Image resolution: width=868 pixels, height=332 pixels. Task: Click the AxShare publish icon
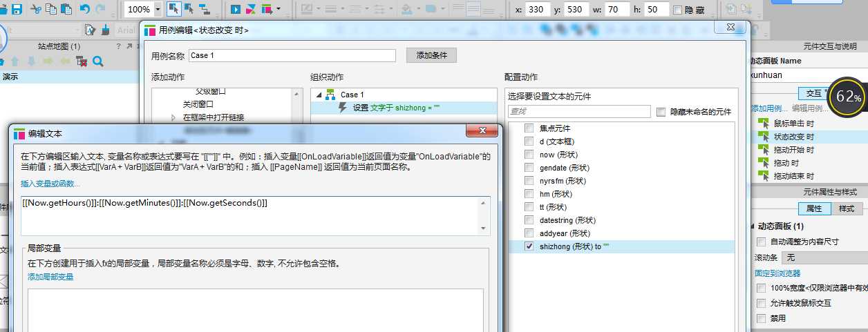[x=252, y=10]
